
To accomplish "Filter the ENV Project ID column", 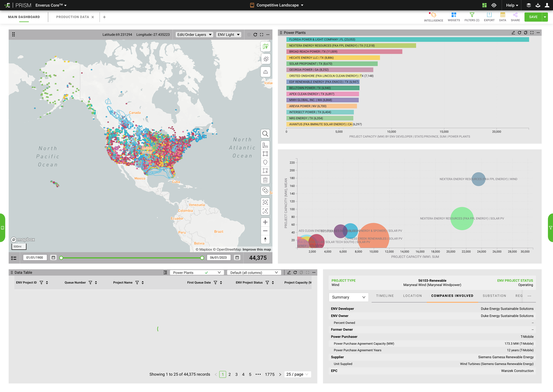I will tap(41, 283).
